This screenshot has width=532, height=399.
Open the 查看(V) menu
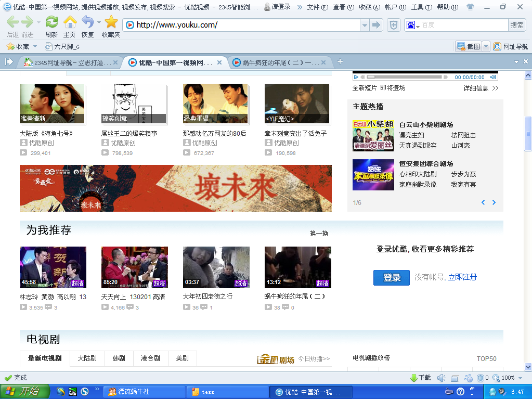pyautogui.click(x=343, y=7)
